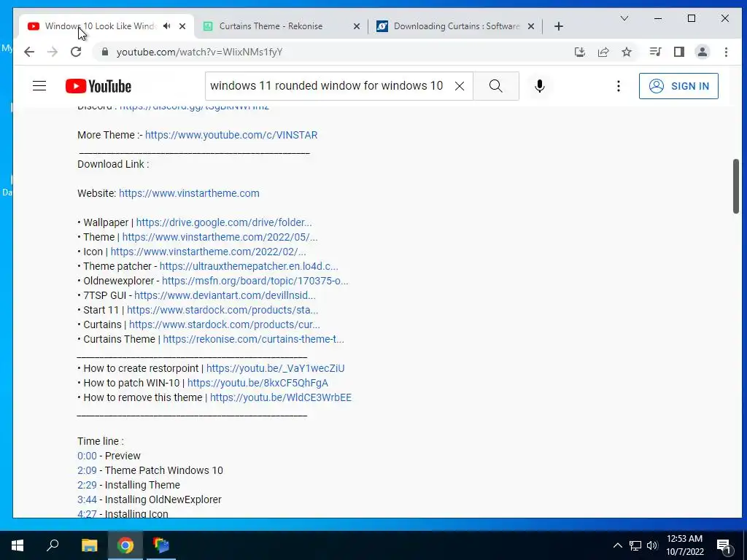
Task: Close the Curtains Theme - Rekonise tab
Action: 356,26
